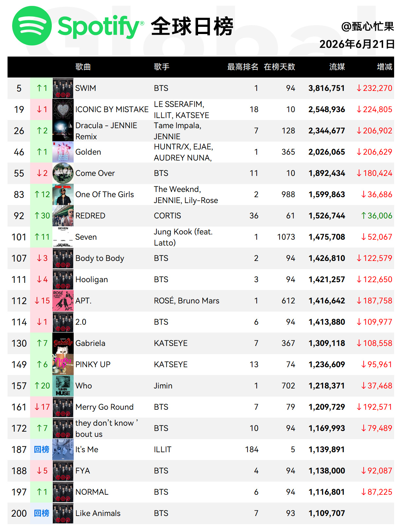This screenshot has height=532, width=401.
Task: Select Jimin artist name
Action: point(163,386)
